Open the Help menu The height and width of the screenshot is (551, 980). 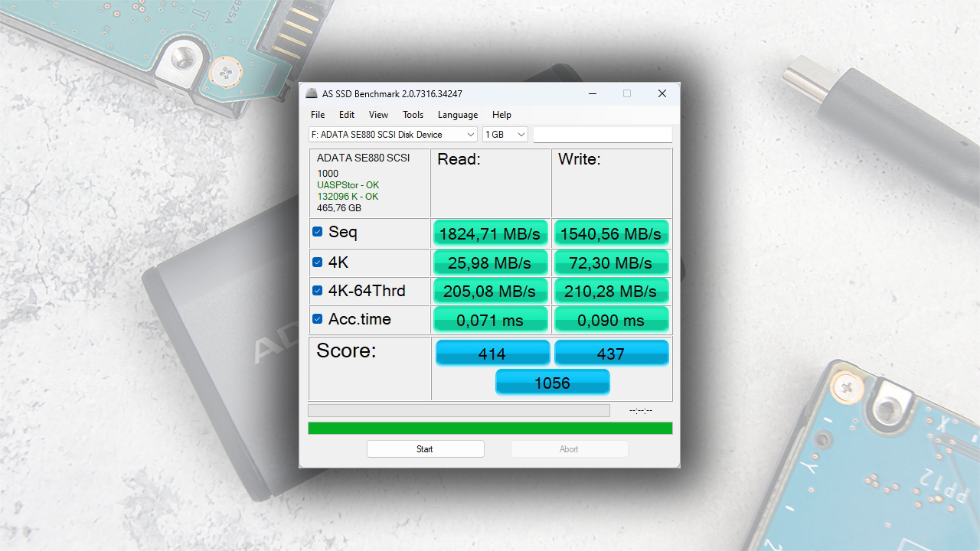point(501,115)
